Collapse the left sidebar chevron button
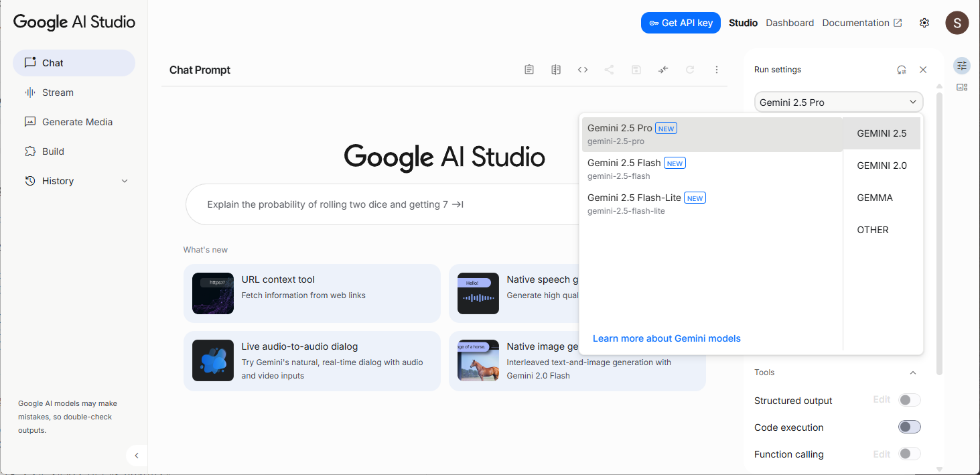The height and width of the screenshot is (475, 980). tap(137, 456)
